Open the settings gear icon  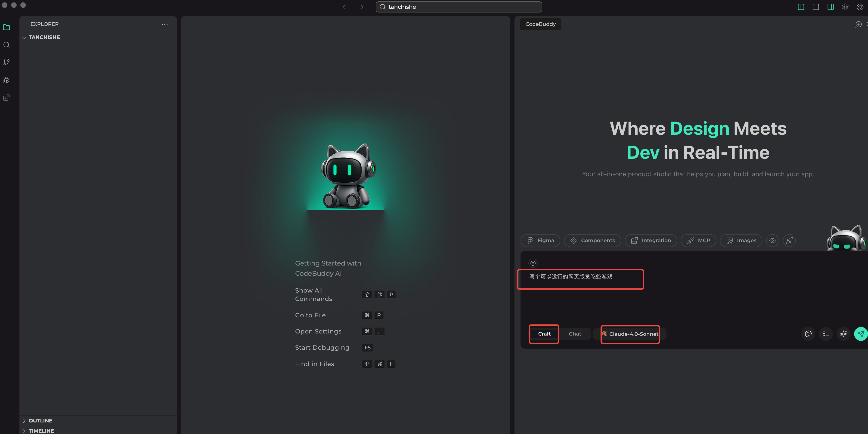point(845,7)
